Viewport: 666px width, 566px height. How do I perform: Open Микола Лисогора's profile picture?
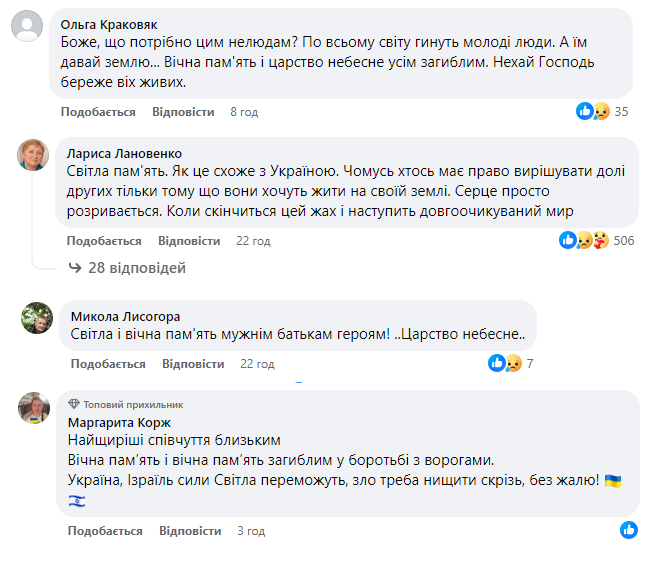(37, 318)
